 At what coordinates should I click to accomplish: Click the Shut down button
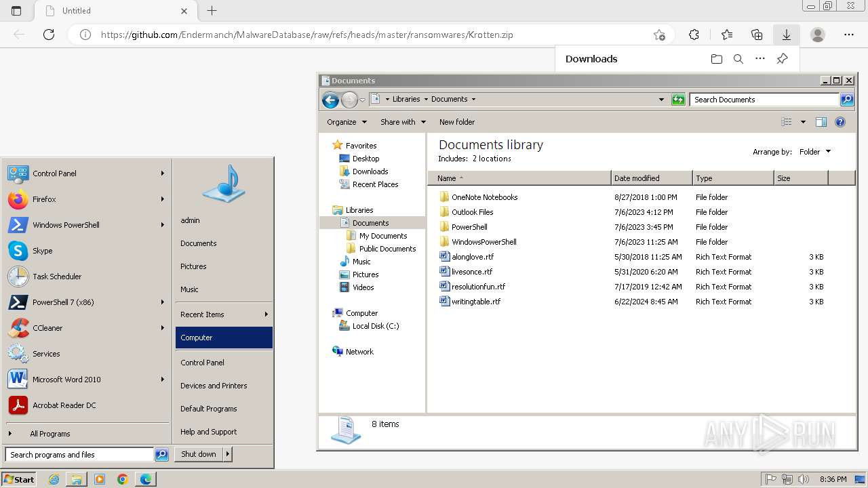[x=199, y=454]
